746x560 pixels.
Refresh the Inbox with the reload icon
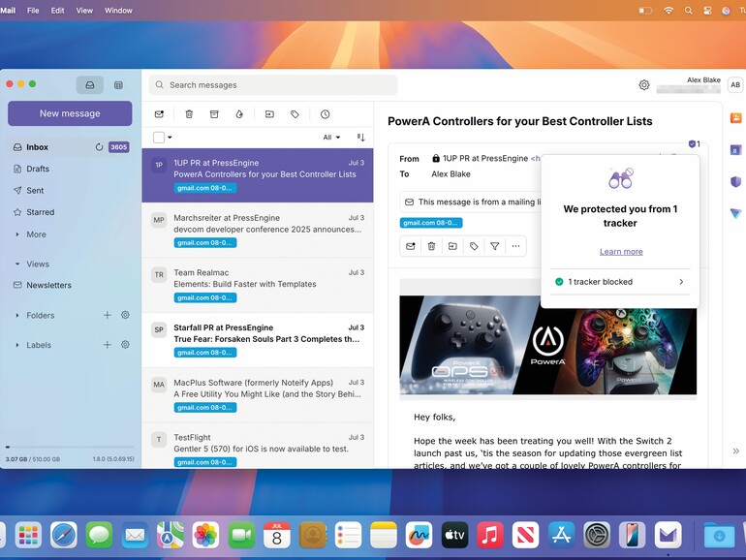click(99, 147)
